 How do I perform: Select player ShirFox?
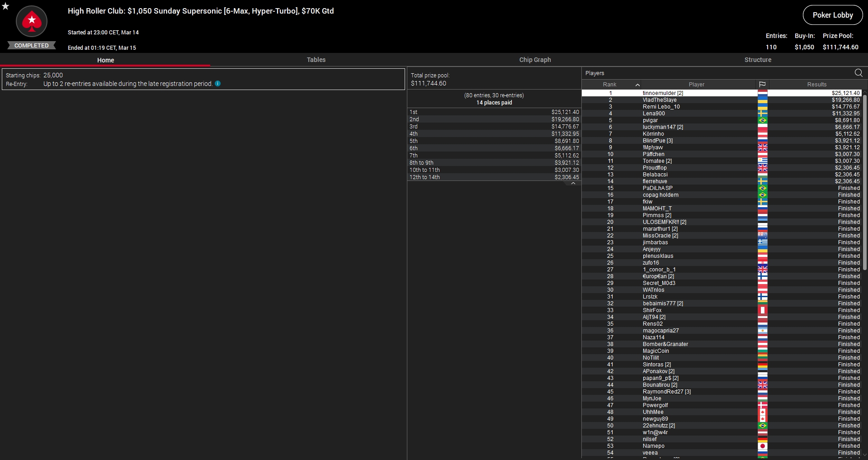[722, 310]
